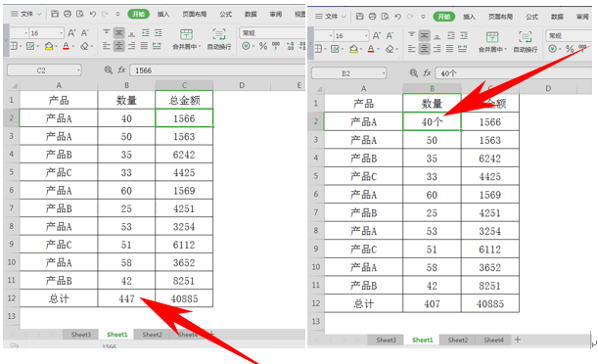The height and width of the screenshot is (364, 598).
Task: Open 插入 tab in the left window
Action: [163, 14]
